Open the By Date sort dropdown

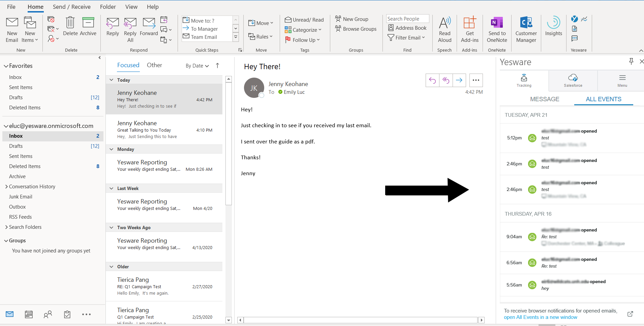tap(196, 65)
